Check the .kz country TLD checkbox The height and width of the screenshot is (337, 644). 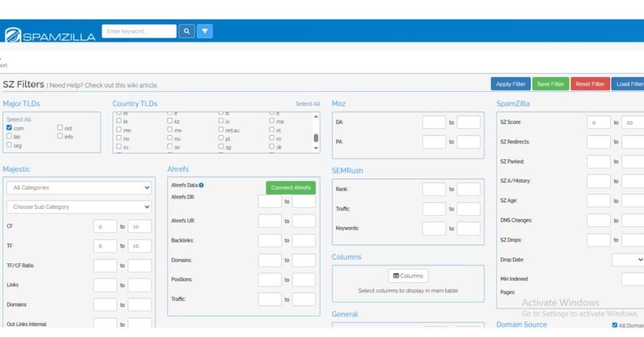[x=170, y=121]
